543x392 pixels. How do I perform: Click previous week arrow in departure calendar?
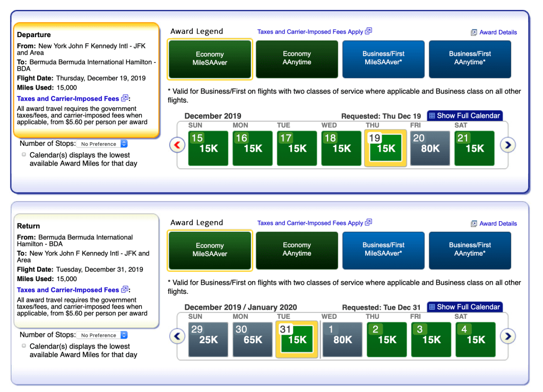click(177, 145)
